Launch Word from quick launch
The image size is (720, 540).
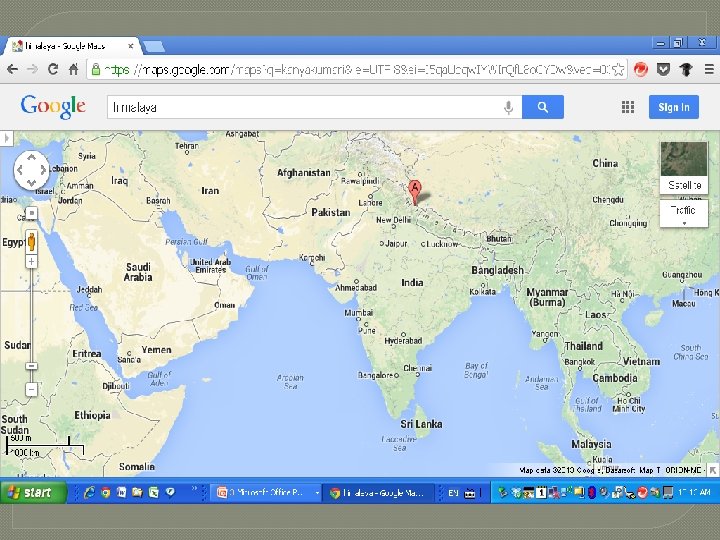(121, 493)
